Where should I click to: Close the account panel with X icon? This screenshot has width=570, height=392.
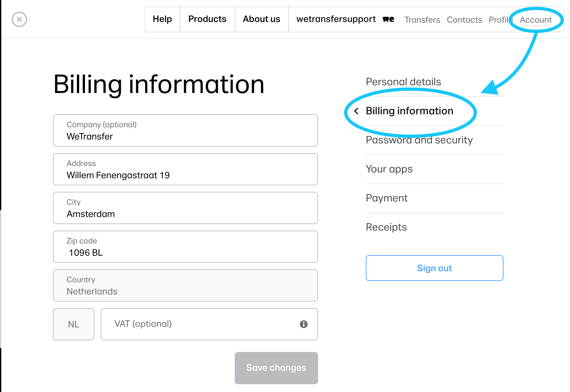tap(19, 19)
